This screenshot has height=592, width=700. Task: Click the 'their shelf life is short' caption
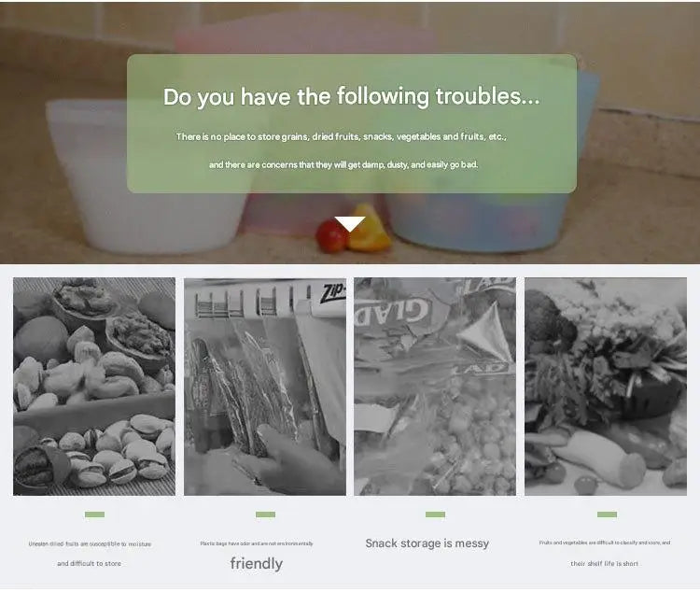[x=605, y=563]
